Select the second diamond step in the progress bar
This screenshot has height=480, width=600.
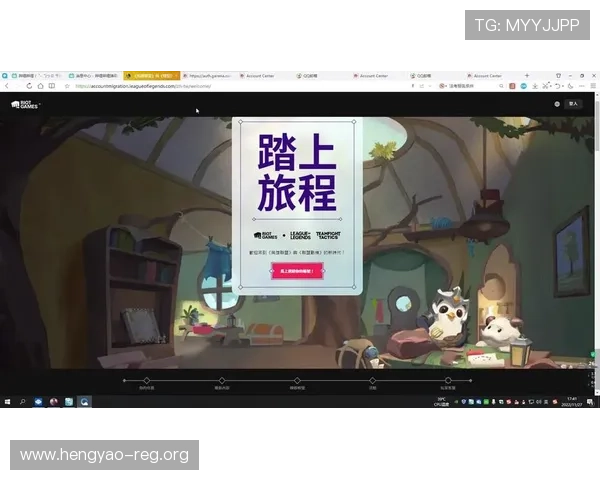(222, 380)
